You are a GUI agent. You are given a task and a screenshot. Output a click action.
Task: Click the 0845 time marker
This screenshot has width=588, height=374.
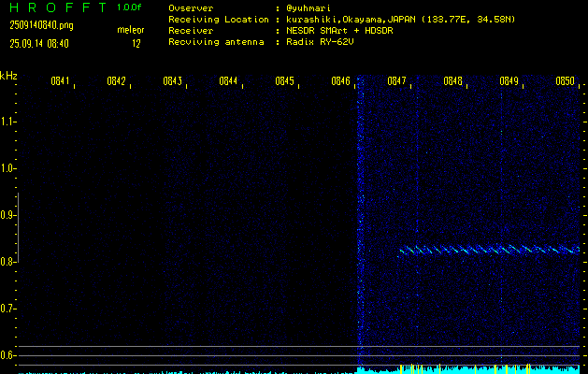pos(284,81)
